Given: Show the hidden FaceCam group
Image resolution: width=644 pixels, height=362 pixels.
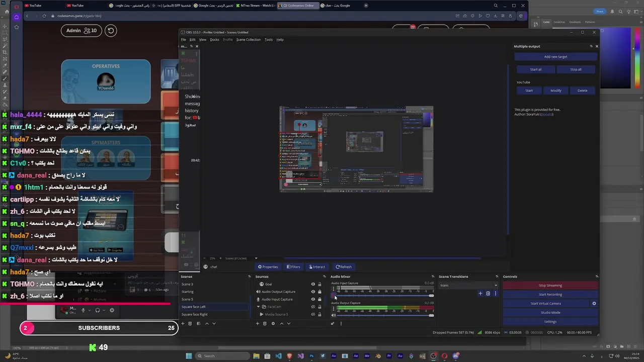Looking at the screenshot, I should (x=313, y=307).
